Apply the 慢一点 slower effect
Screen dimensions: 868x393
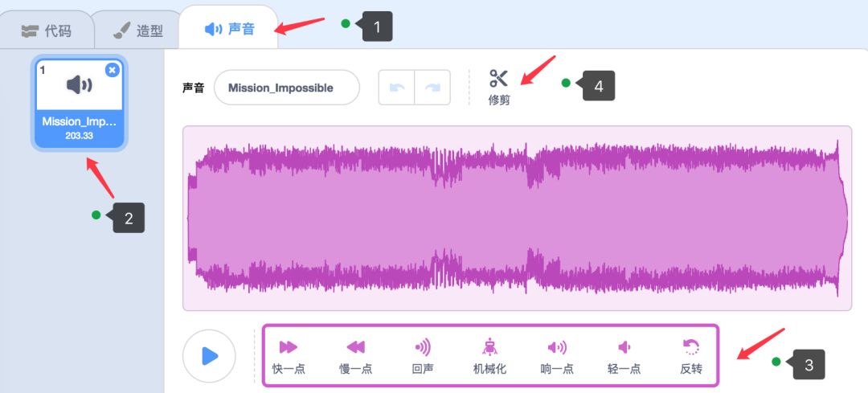[355, 357]
